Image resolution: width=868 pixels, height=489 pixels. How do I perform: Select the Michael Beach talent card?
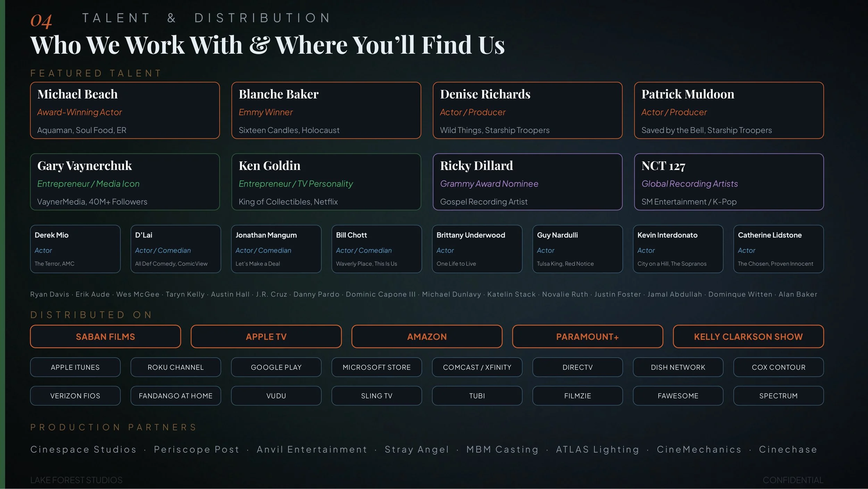click(125, 111)
